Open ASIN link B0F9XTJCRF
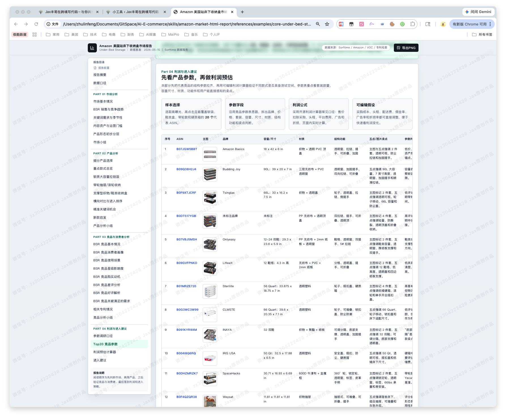This screenshot has height=420, width=506. [186, 193]
